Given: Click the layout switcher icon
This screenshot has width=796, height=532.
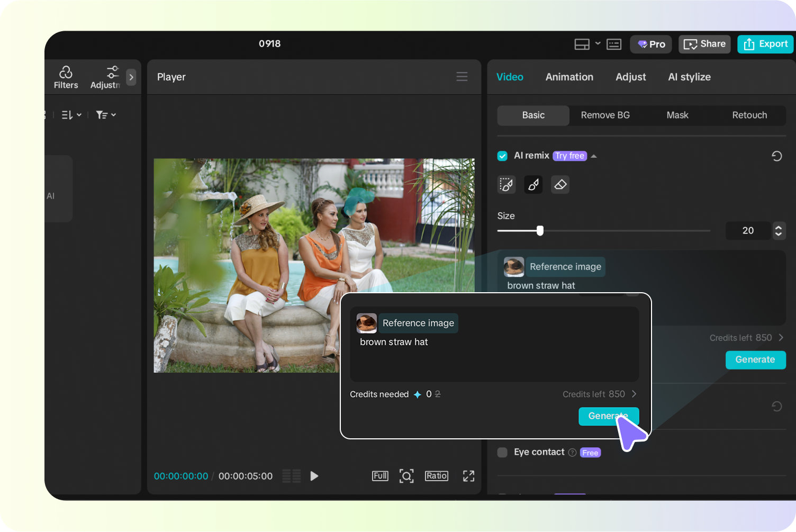Looking at the screenshot, I should (582, 44).
